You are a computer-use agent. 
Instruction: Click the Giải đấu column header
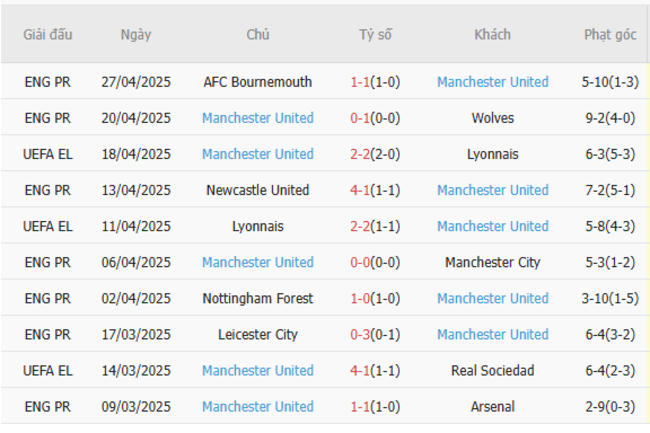pyautogui.click(x=48, y=35)
